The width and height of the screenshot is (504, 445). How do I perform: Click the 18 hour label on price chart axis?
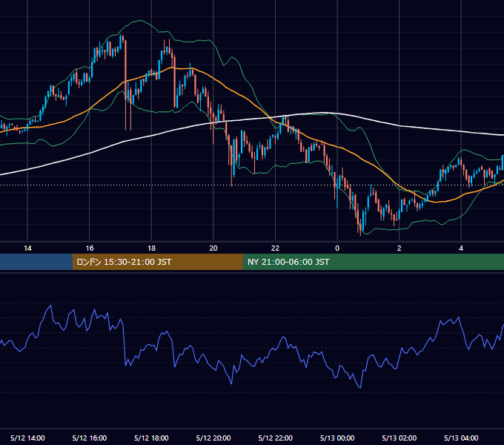(151, 248)
